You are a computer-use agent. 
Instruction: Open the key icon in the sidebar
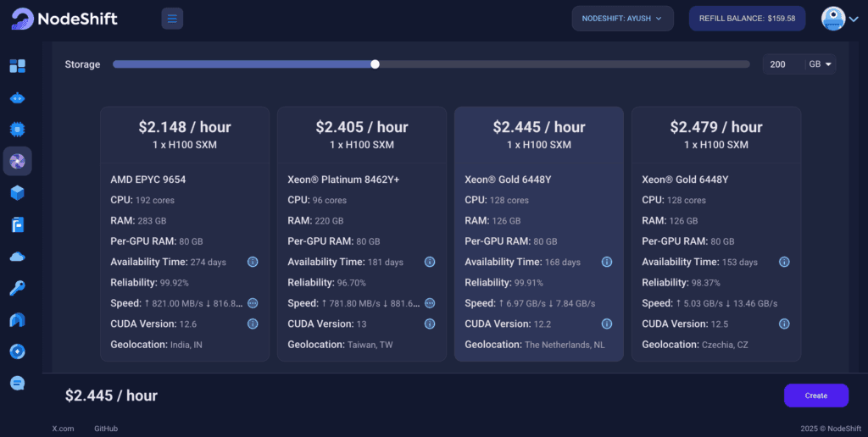click(x=17, y=288)
